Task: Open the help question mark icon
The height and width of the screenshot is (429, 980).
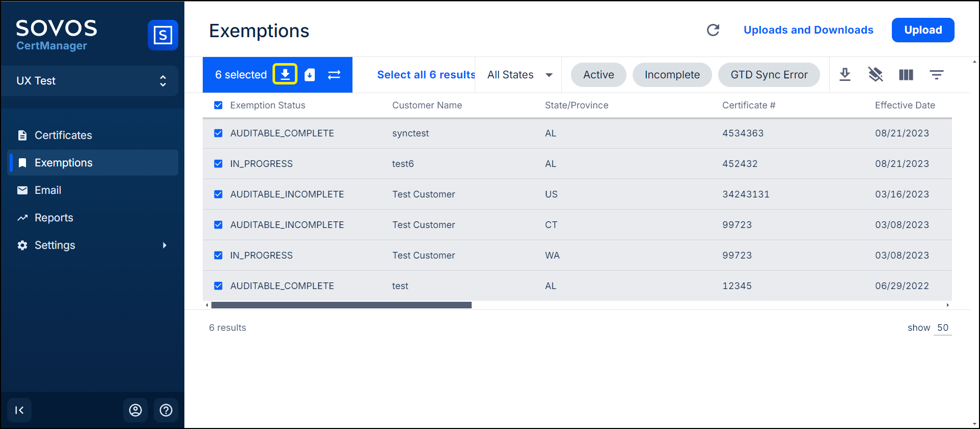Action: [x=166, y=410]
